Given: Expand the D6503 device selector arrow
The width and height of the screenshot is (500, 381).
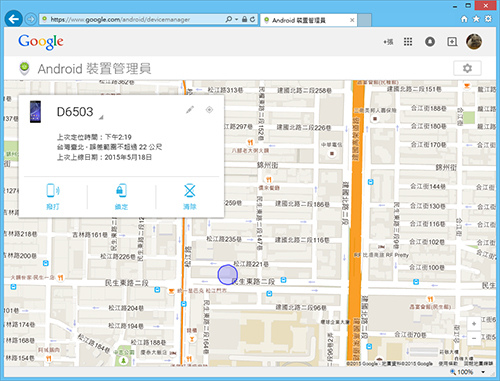Looking at the screenshot, I should [101, 117].
